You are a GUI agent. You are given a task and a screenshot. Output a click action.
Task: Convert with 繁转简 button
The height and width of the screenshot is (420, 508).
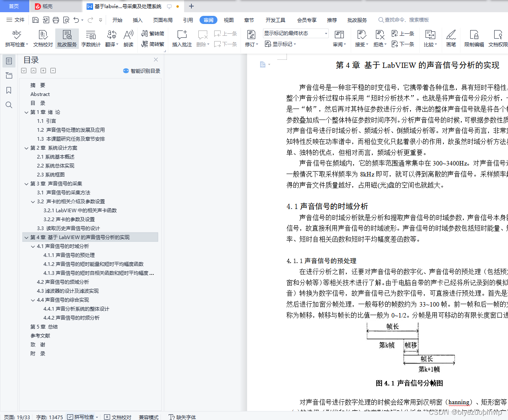click(153, 34)
